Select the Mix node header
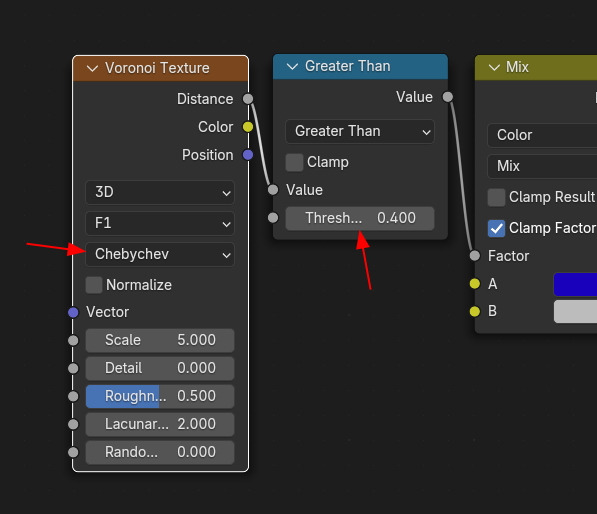 pos(536,68)
